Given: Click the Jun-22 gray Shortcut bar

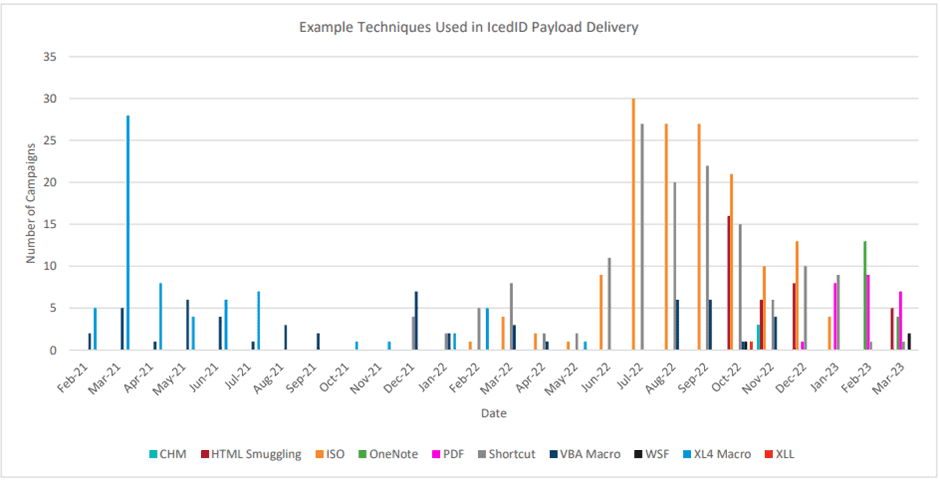Looking at the screenshot, I should coord(609,304).
